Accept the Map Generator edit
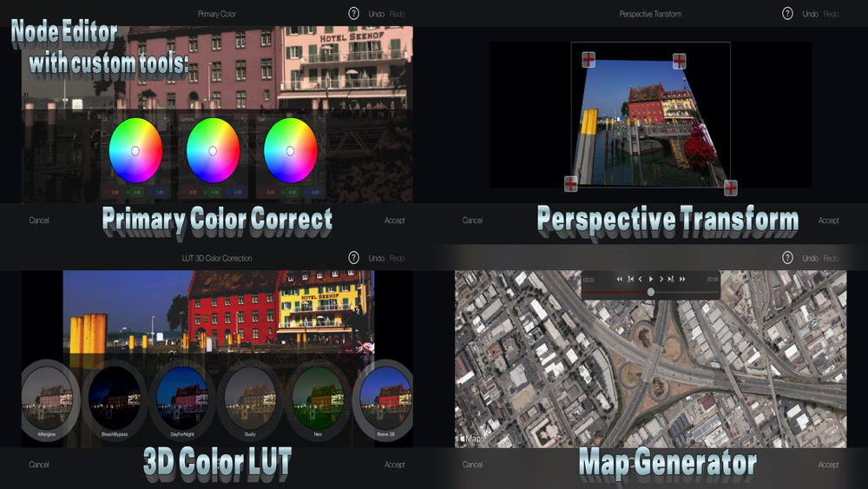This screenshot has height=489, width=868. pos(829,465)
